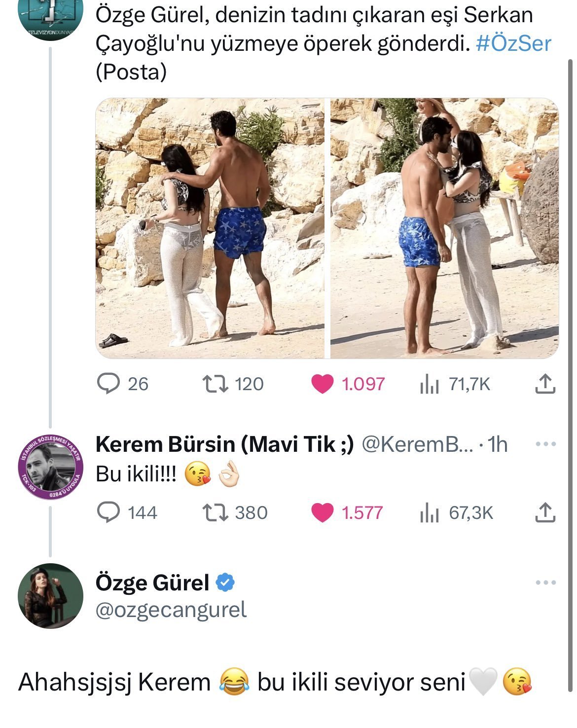Viewport: 577px width, 728px height.
Task: Click the Kerem Bürsin (Mavi Tik ;) name
Action: (x=224, y=444)
